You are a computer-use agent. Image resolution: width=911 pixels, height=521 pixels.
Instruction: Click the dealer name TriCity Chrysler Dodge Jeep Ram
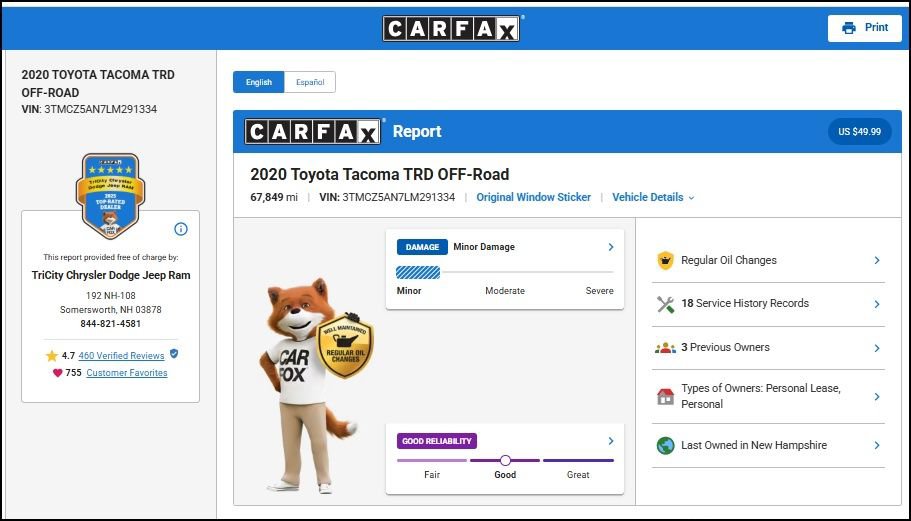111,275
